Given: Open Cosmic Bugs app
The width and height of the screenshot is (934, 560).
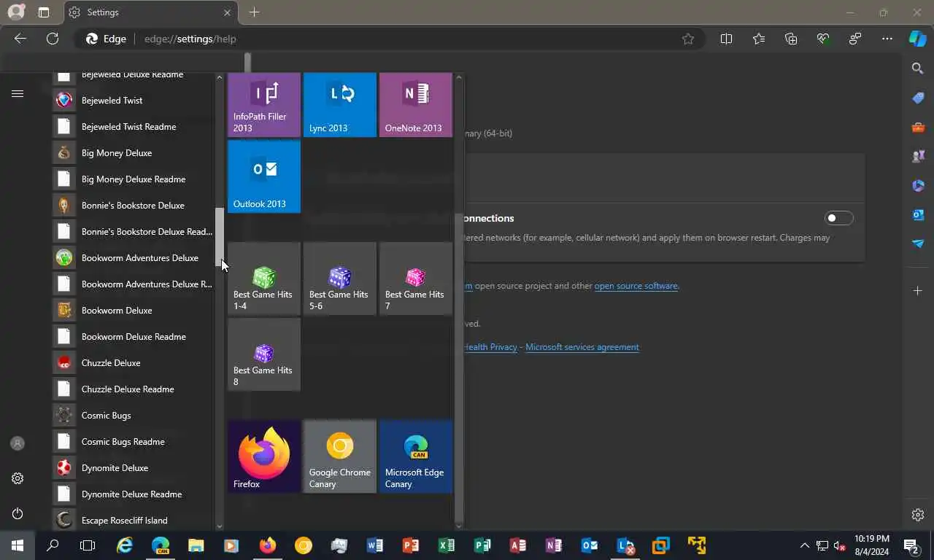Looking at the screenshot, I should coord(133,416).
